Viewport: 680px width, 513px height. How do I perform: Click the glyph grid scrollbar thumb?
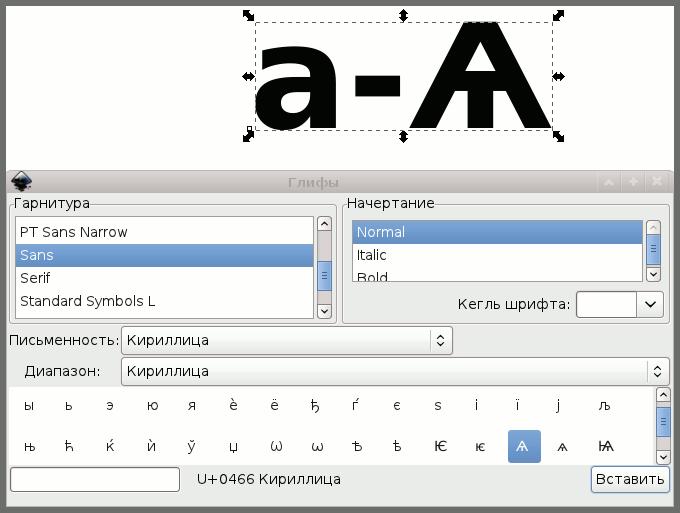click(x=663, y=422)
